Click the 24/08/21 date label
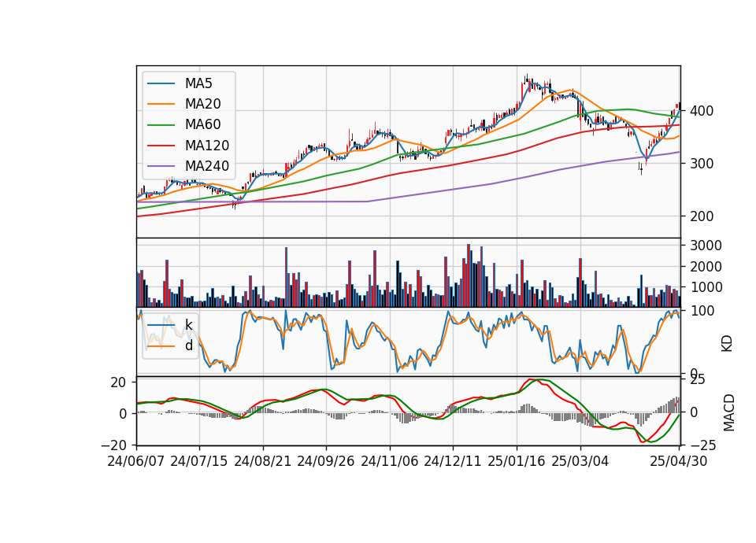Image resolution: width=756 pixels, height=543 pixels. coord(263,461)
